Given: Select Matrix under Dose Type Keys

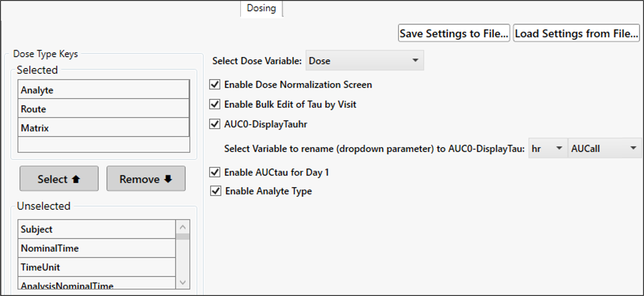Looking at the screenshot, I should (100, 128).
